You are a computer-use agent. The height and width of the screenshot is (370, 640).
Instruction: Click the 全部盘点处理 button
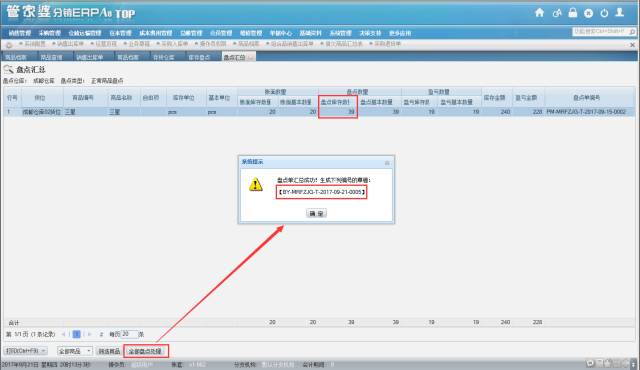[x=146, y=351]
